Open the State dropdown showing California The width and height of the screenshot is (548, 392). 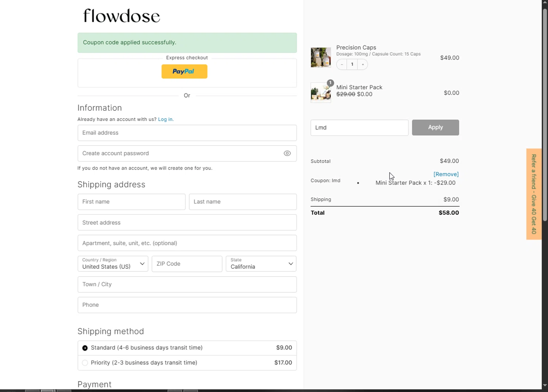coord(261,264)
